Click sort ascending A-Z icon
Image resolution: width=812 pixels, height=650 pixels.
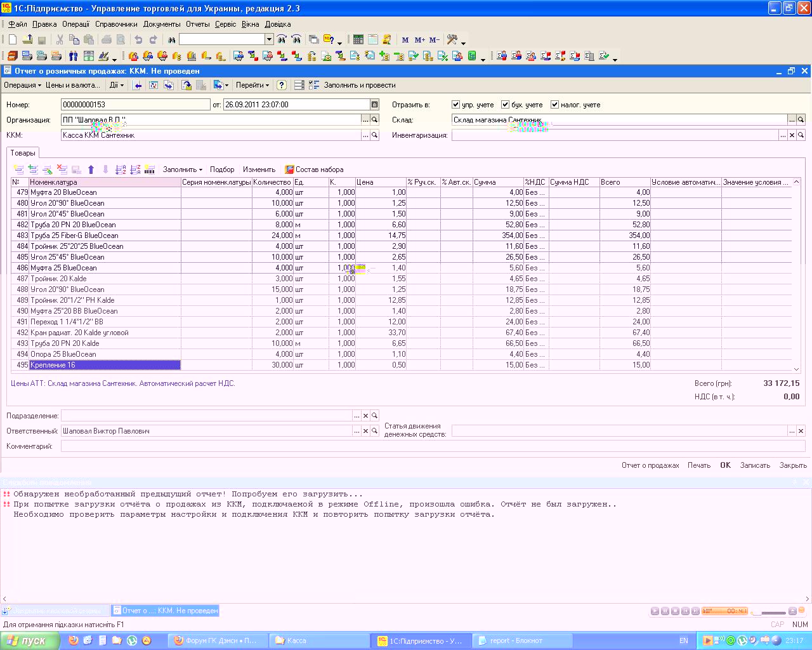pyautogui.click(x=121, y=169)
